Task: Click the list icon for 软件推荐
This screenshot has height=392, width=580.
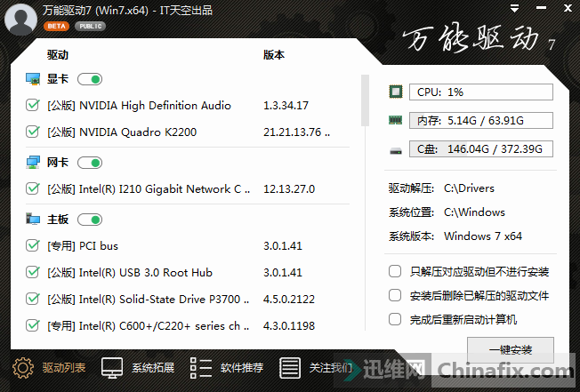Action: [x=201, y=368]
